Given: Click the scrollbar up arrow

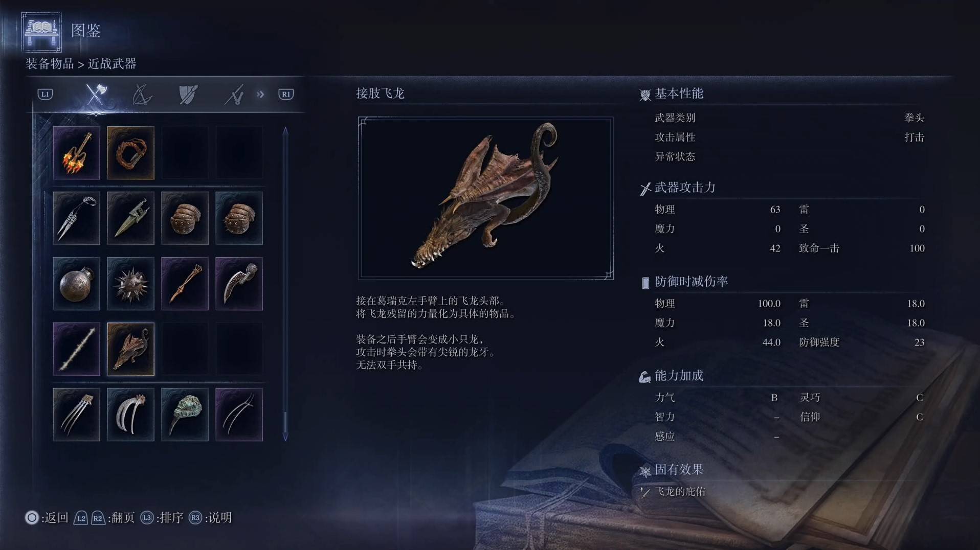Looking at the screenshot, I should pyautogui.click(x=285, y=131).
